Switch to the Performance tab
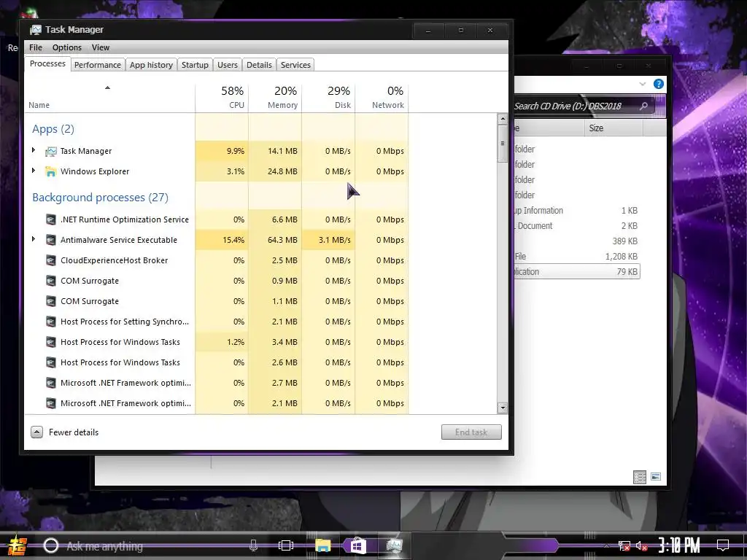 pyautogui.click(x=98, y=65)
